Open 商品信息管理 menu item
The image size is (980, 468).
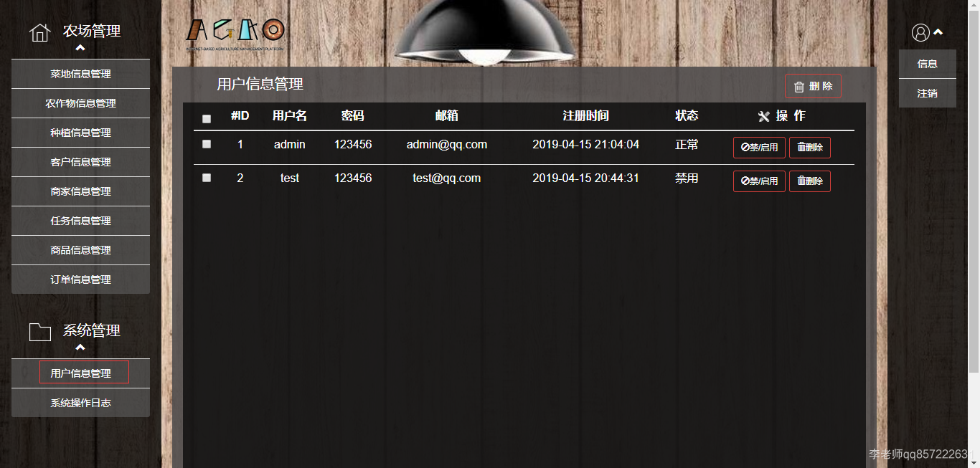pyautogui.click(x=80, y=250)
